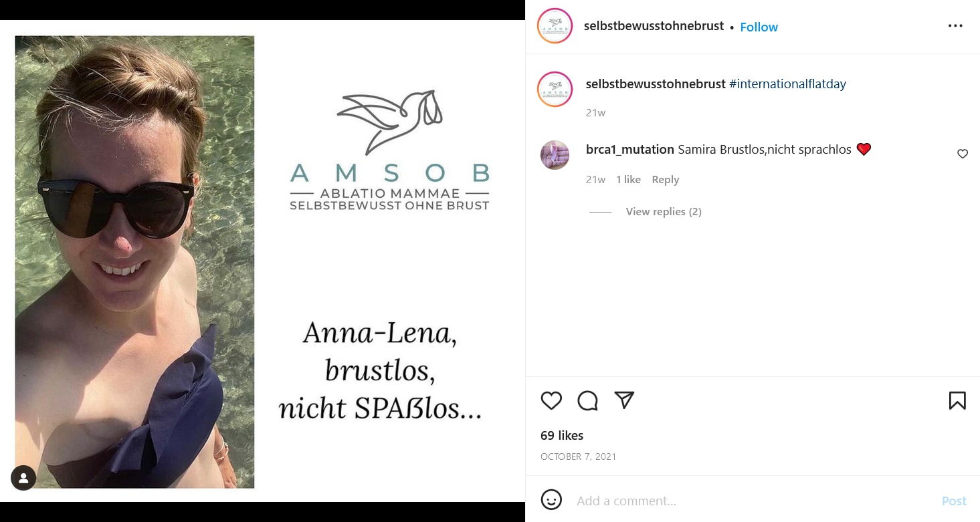Share the post with the paper plane icon

tap(624, 400)
